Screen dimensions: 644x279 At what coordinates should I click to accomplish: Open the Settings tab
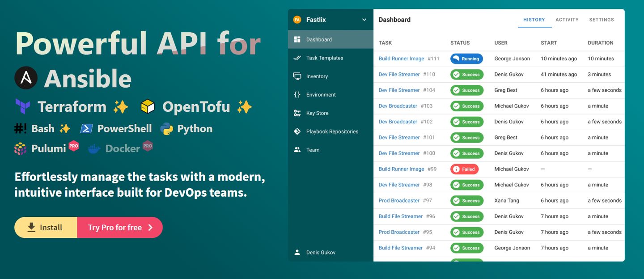pyautogui.click(x=602, y=20)
